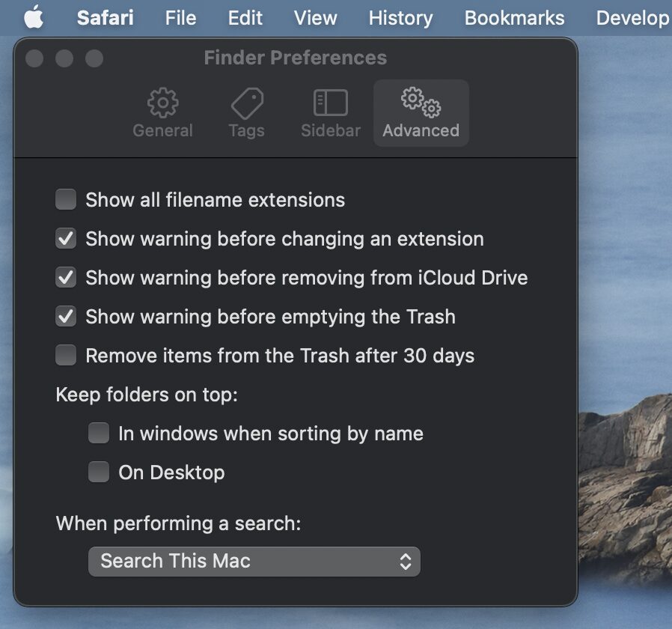
Task: Click the Advanced double-gear icon
Action: pos(421,102)
